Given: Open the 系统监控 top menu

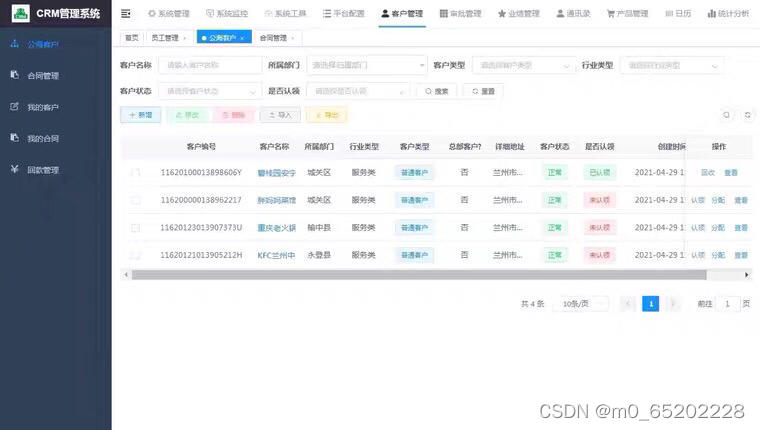Looking at the screenshot, I should click(x=227, y=14).
